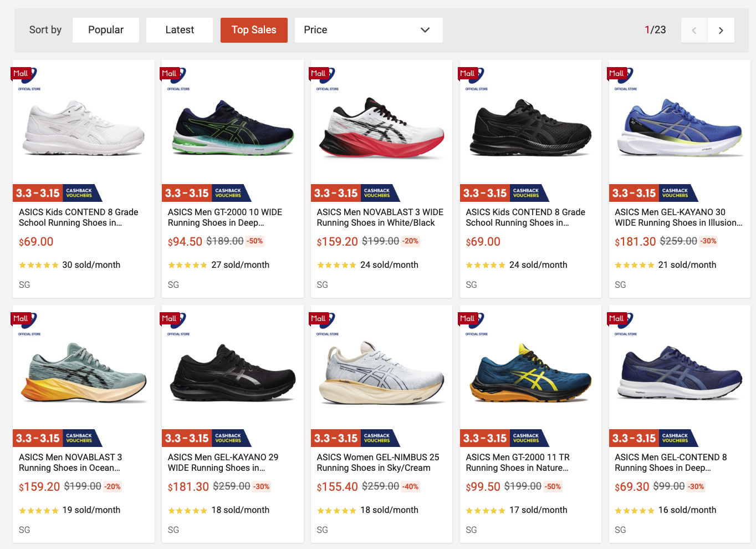Open the black GEL-KAYANO 29 WIDE shoe image
This screenshot has height=549, width=756.
[x=232, y=373]
